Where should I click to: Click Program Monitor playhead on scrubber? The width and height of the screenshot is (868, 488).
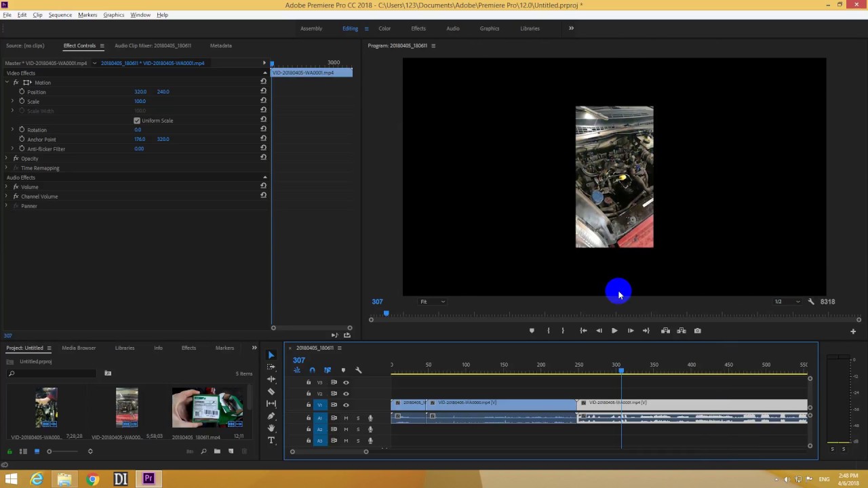[x=386, y=314]
